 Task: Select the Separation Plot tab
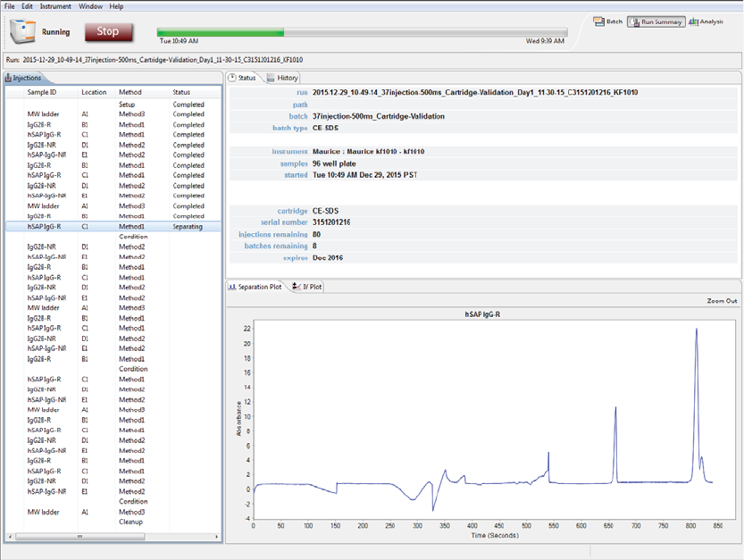pos(255,287)
